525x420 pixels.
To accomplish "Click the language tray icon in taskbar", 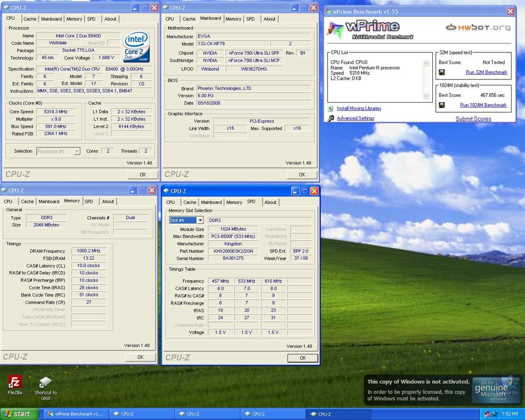I will point(487,414).
